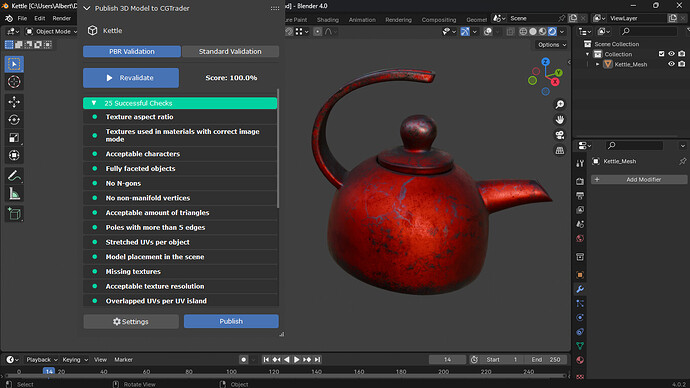690x388 pixels.
Task: Switch perspective/orthographic grid icon
Action: [x=560, y=150]
